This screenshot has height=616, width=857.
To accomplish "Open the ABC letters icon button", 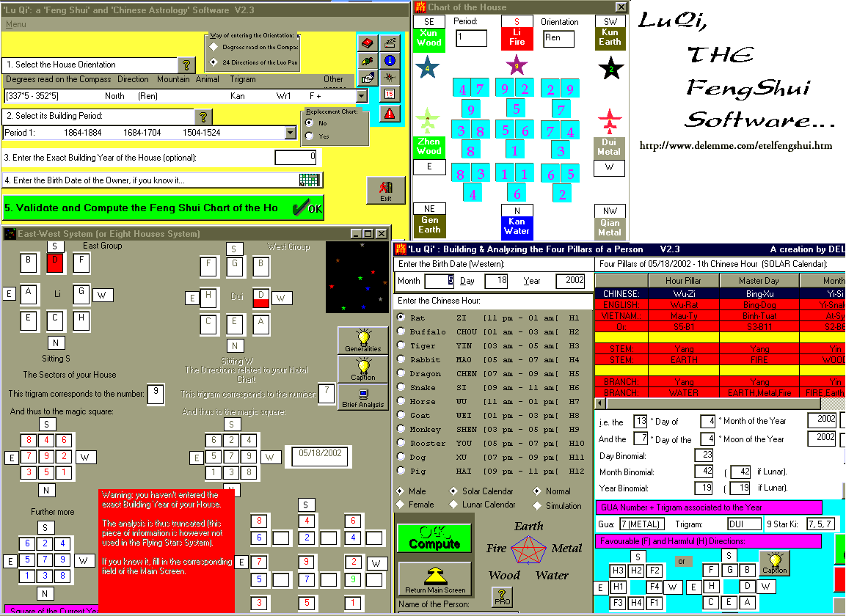I will (368, 61).
